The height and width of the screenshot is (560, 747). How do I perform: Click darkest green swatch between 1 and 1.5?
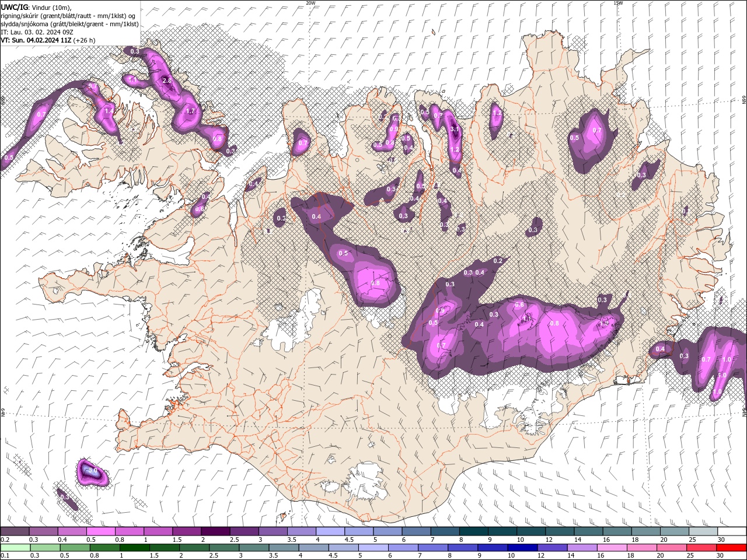(134, 548)
